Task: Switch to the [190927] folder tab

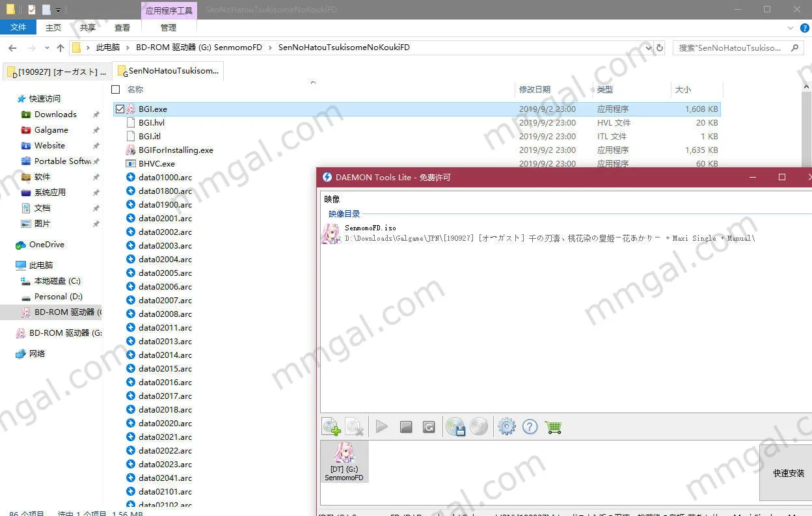Action: (57, 72)
